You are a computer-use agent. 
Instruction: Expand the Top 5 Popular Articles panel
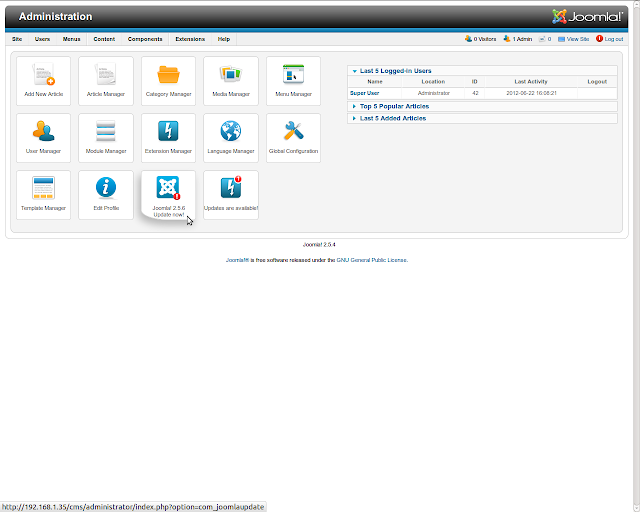pyautogui.click(x=482, y=106)
